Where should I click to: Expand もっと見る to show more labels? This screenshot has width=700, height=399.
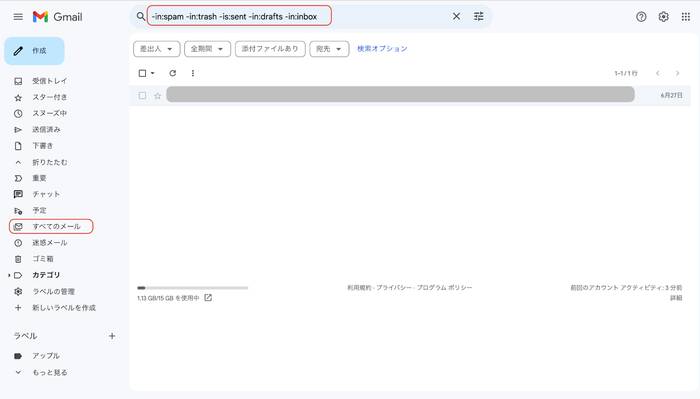(50, 372)
